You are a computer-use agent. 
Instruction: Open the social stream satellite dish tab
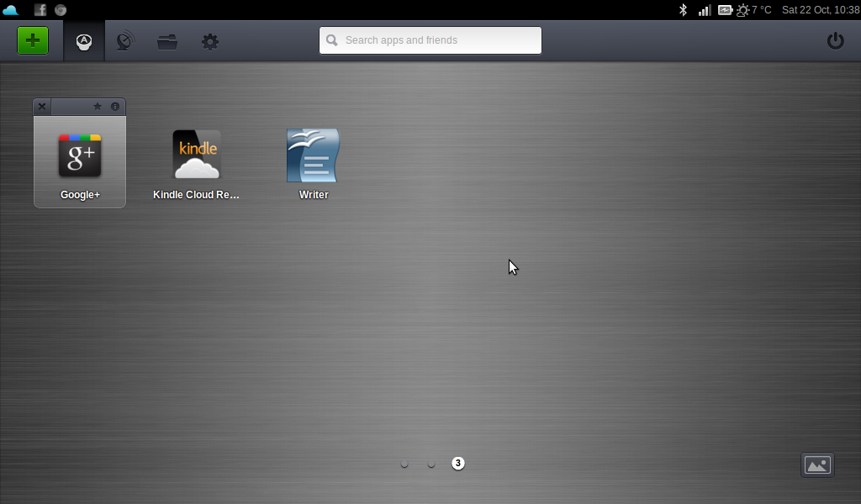tap(125, 41)
